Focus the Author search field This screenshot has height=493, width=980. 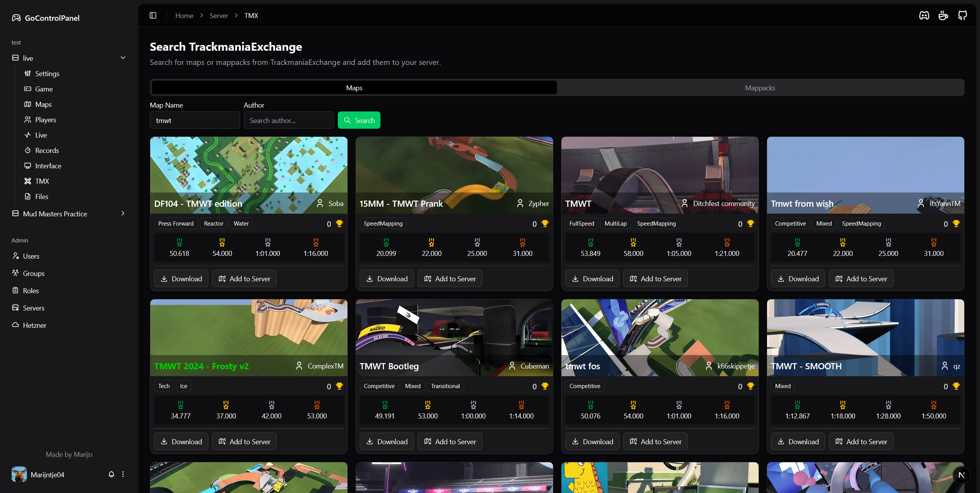click(289, 120)
